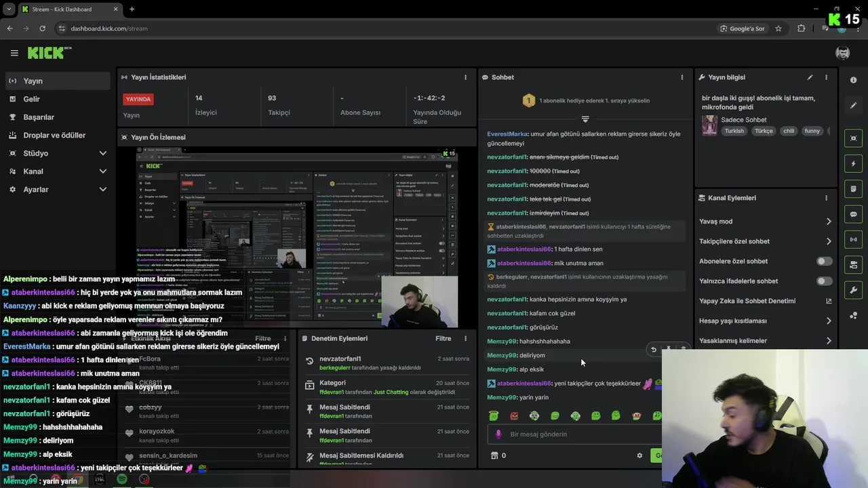
Task: Toggle Yalnızca ifadelerle sohbet switch
Action: point(824,281)
